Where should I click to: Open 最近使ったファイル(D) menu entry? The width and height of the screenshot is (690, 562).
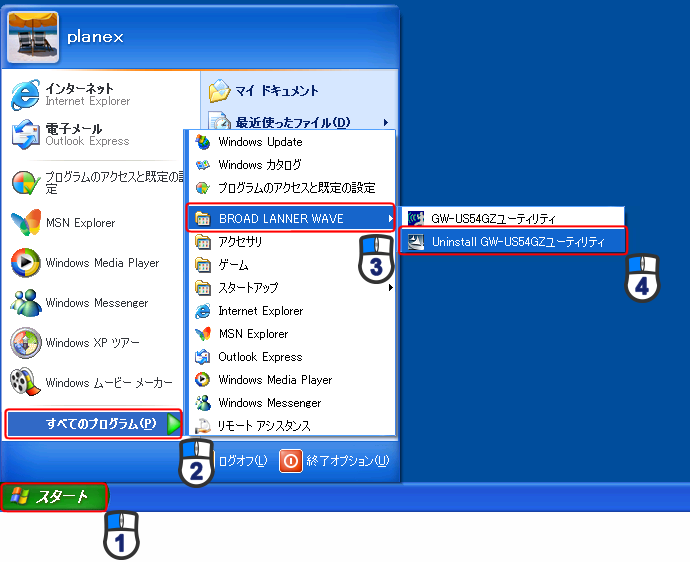coord(298,122)
